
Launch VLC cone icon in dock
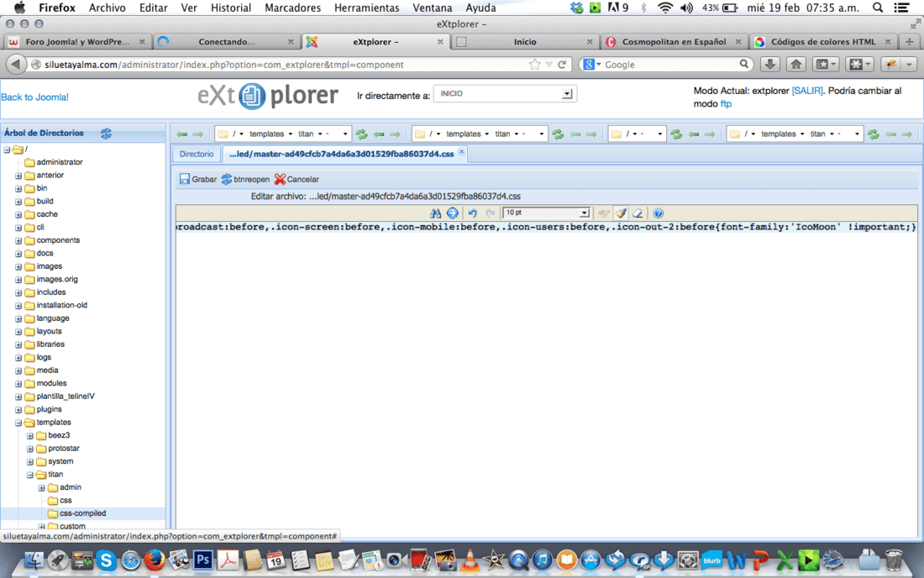(x=470, y=560)
